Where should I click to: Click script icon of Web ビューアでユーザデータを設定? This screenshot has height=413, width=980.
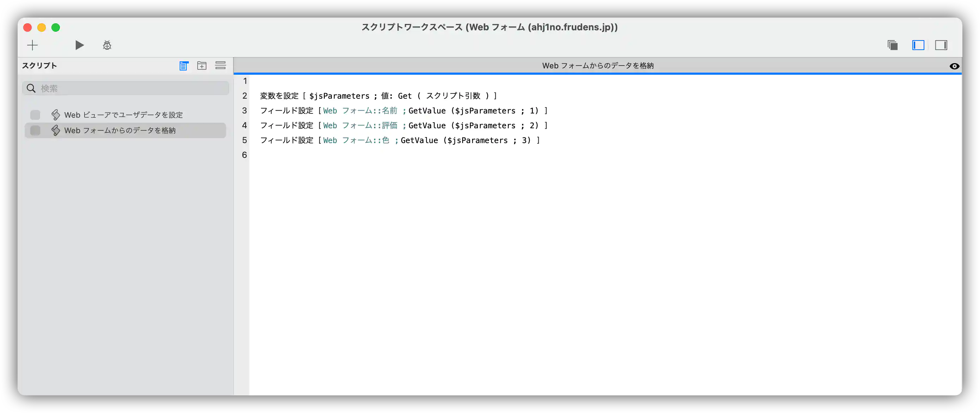coord(56,115)
